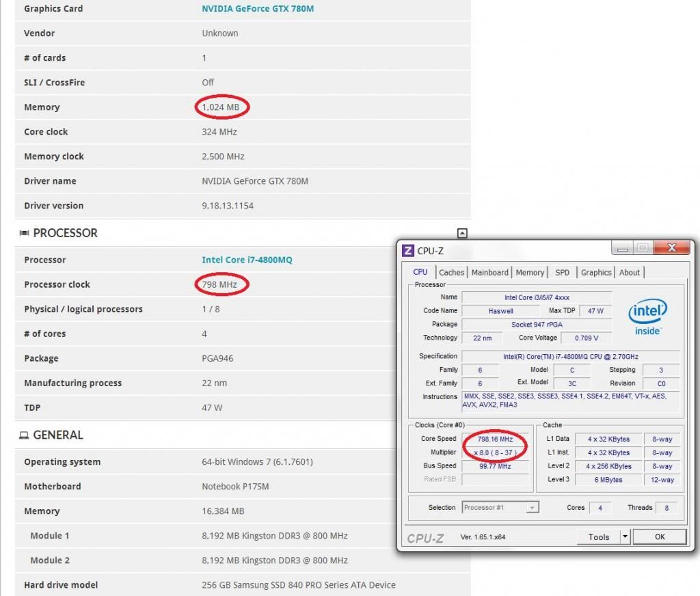Click the Motherboard Notebook P17SM value
Screen dimensions: 700x596
(x=235, y=486)
